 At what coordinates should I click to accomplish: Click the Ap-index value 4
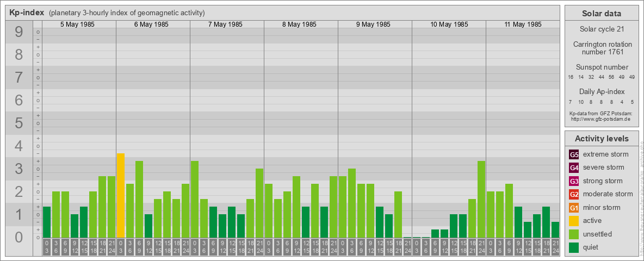click(622, 102)
